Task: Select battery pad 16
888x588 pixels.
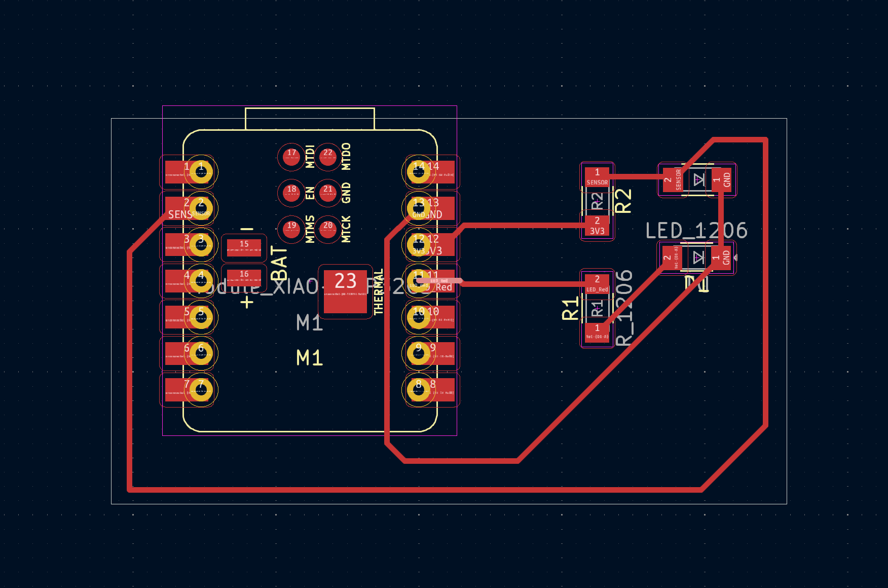Action: [x=244, y=278]
